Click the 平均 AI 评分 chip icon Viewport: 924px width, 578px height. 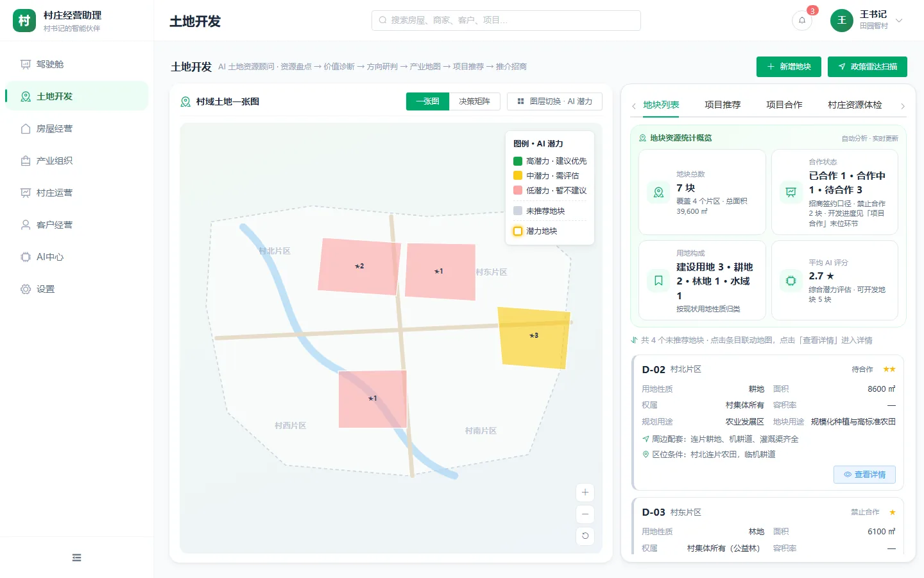coord(791,281)
